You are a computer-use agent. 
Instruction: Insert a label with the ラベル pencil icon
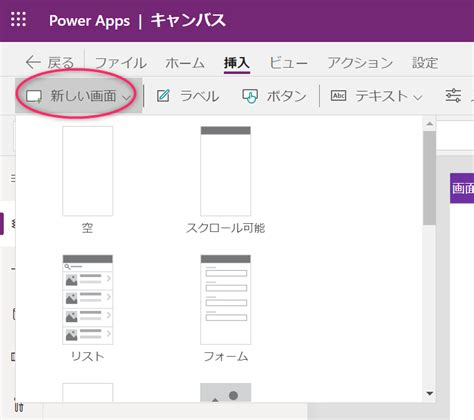[163, 96]
